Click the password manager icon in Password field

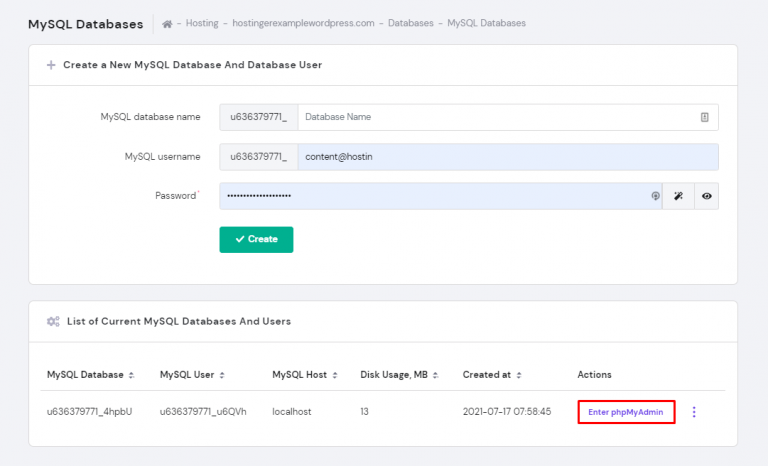[655, 196]
